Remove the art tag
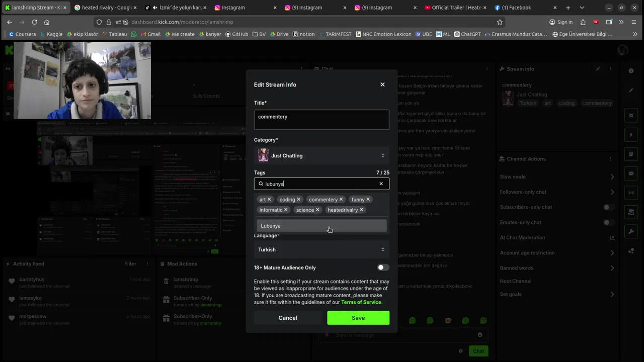The width and height of the screenshot is (644, 362). (x=269, y=200)
